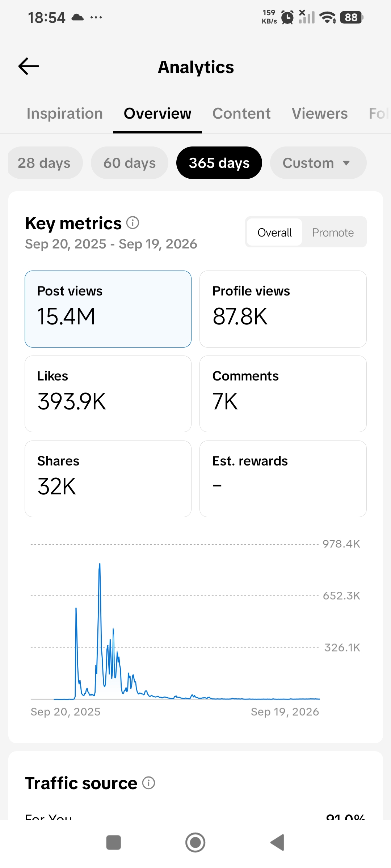Tap the highest peak on views chart
This screenshot has height=868, width=391.
100,565
